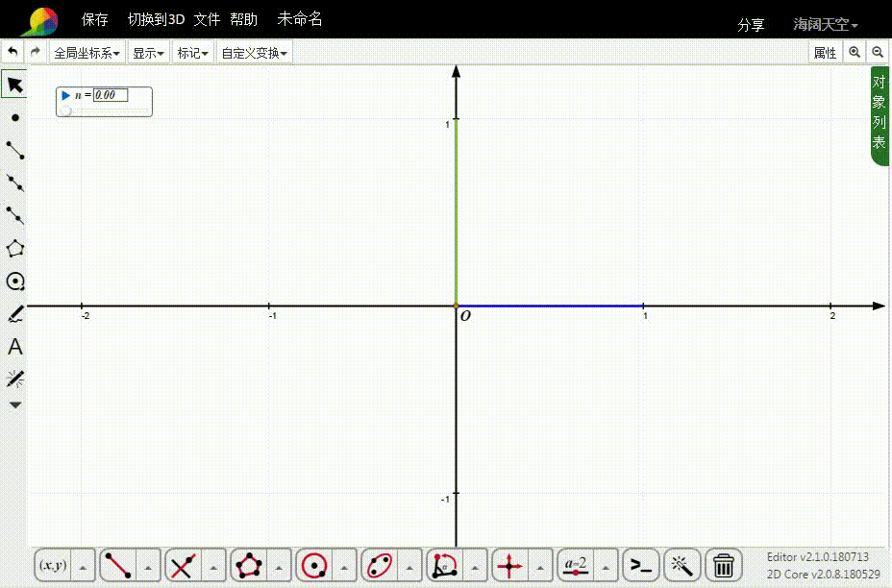Open the a=2 variable slider tool

(576, 566)
